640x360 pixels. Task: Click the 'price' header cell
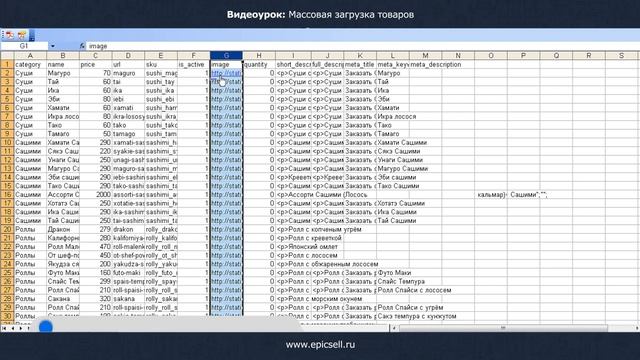(x=96, y=64)
